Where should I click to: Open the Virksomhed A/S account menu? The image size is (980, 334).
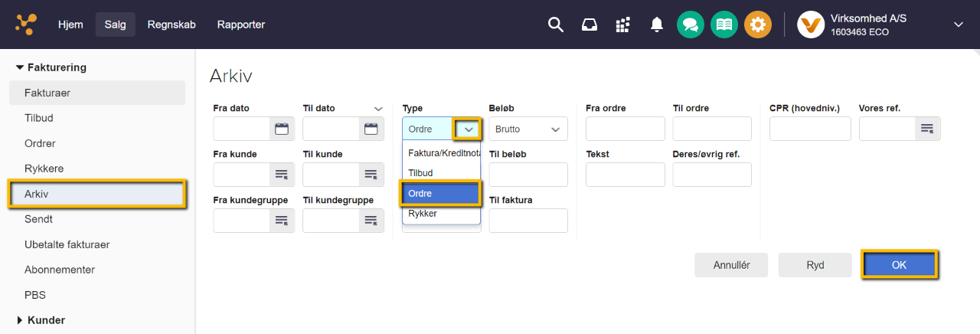click(x=880, y=25)
